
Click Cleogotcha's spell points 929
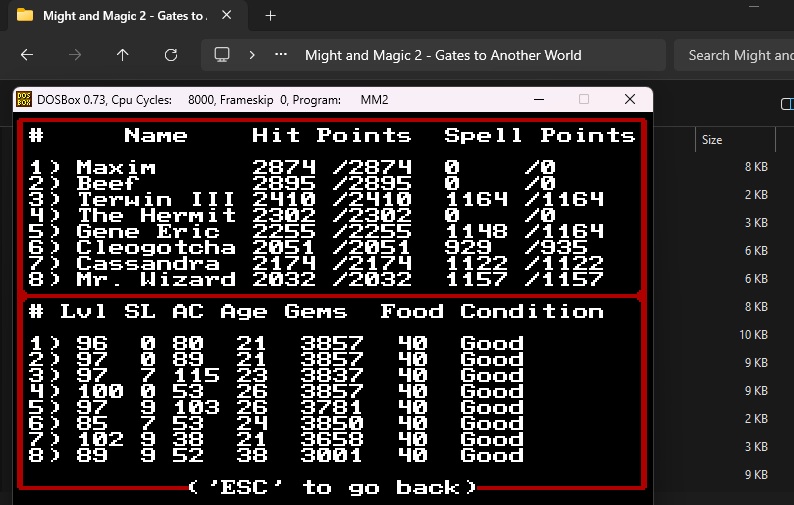tap(468, 248)
